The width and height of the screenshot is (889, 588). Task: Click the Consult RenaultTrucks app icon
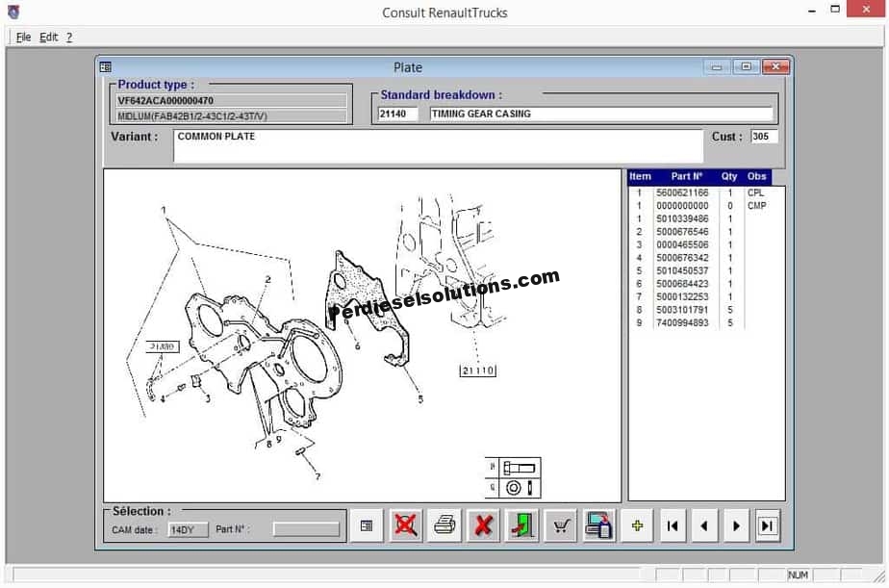click(x=13, y=12)
